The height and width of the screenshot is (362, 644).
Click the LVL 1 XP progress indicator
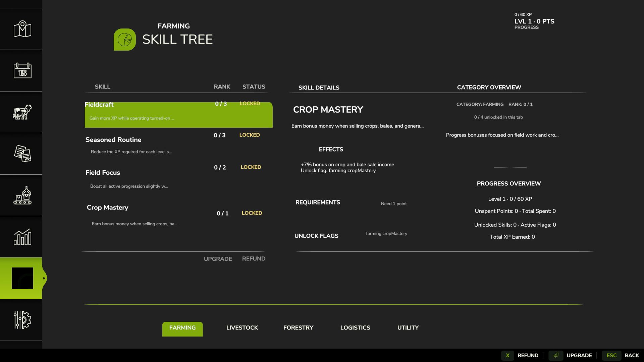point(534,21)
